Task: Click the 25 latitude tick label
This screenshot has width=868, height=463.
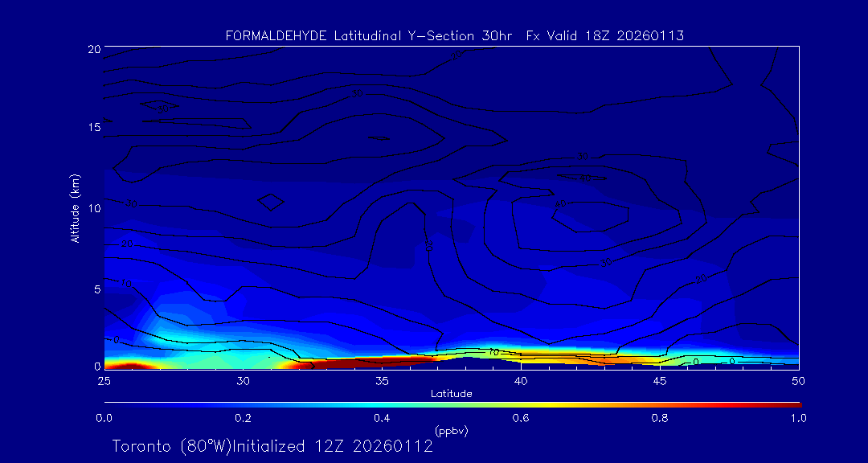Action: (x=104, y=380)
